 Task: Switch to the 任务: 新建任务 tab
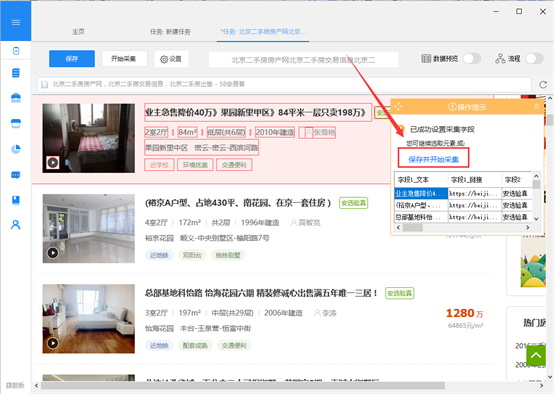coord(170,32)
